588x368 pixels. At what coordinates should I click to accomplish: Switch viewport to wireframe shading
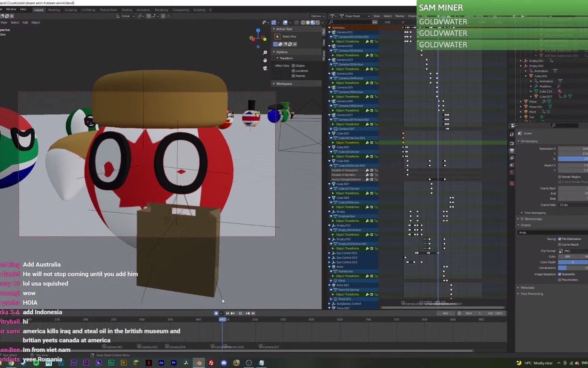tap(303, 22)
